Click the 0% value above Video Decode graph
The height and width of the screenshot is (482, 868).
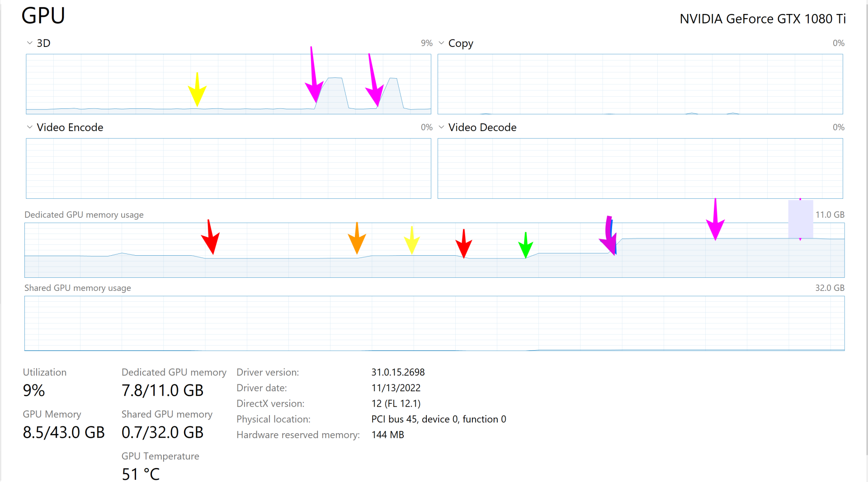(839, 127)
